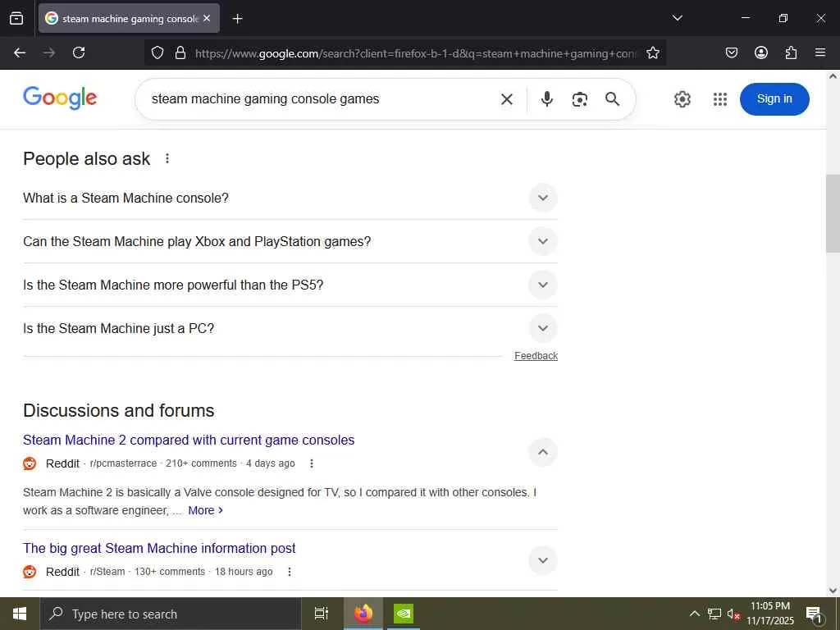Click Reddit label of the r/Steam result

62,572
